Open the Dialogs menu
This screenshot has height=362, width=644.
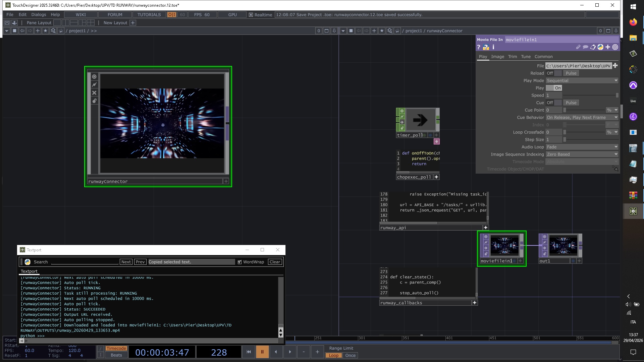[39, 15]
